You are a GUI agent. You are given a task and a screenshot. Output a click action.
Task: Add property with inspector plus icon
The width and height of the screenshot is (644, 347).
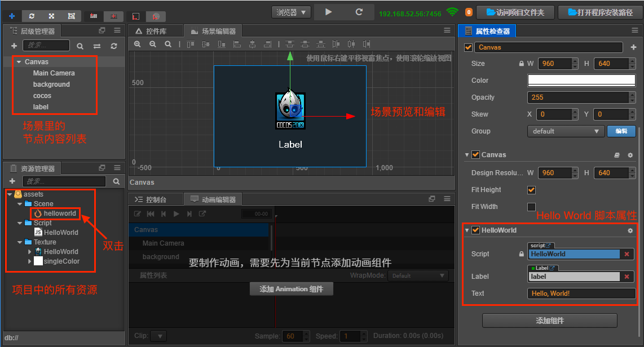tap(633, 47)
